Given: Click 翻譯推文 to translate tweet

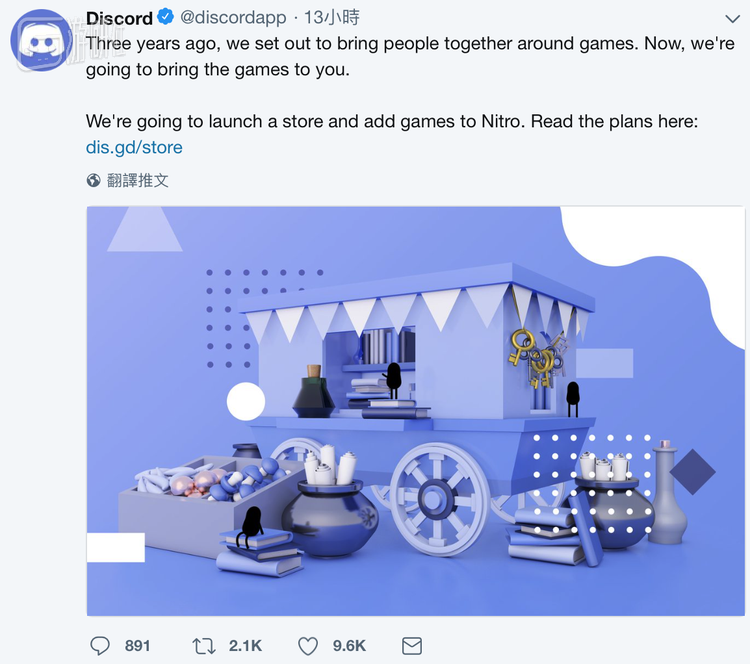Looking at the screenshot, I should click(x=137, y=180).
